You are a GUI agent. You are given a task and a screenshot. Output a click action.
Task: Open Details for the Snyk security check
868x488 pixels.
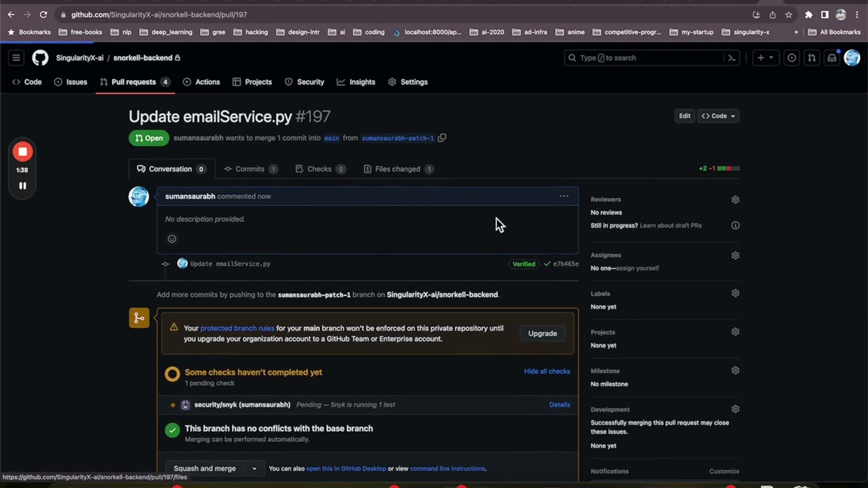pyautogui.click(x=559, y=405)
